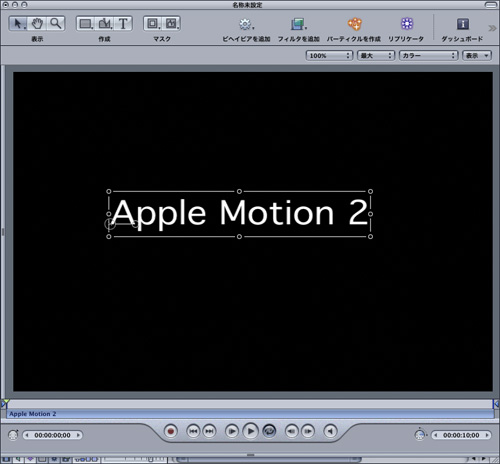
Task: Open the Dashboard via the i icon
Action: [463, 24]
